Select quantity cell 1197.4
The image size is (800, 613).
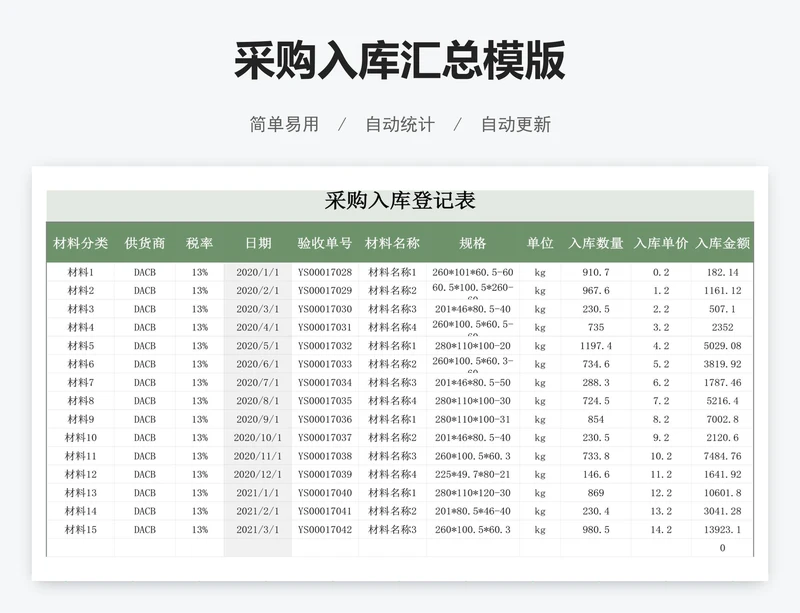pyautogui.click(x=596, y=346)
